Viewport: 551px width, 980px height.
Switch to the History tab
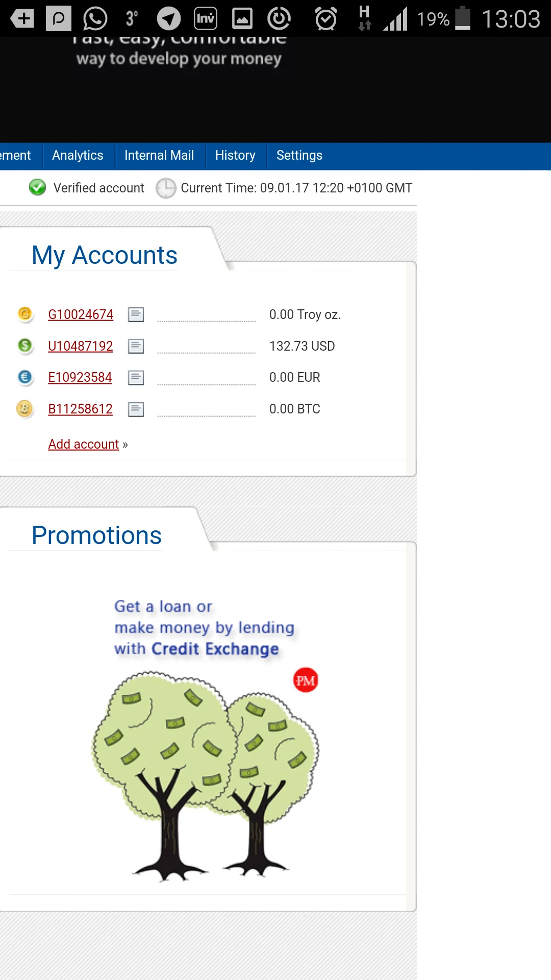click(x=235, y=155)
